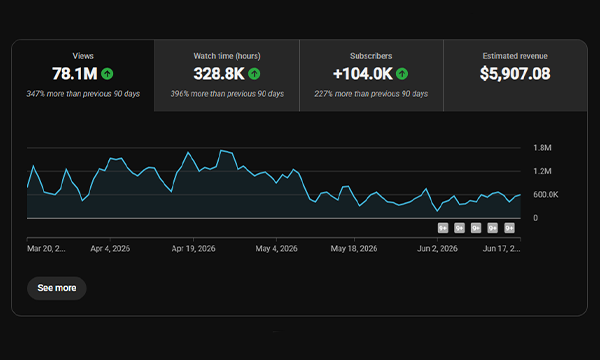Click the 78.1M views value
The height and width of the screenshot is (360, 600).
(x=75, y=73)
